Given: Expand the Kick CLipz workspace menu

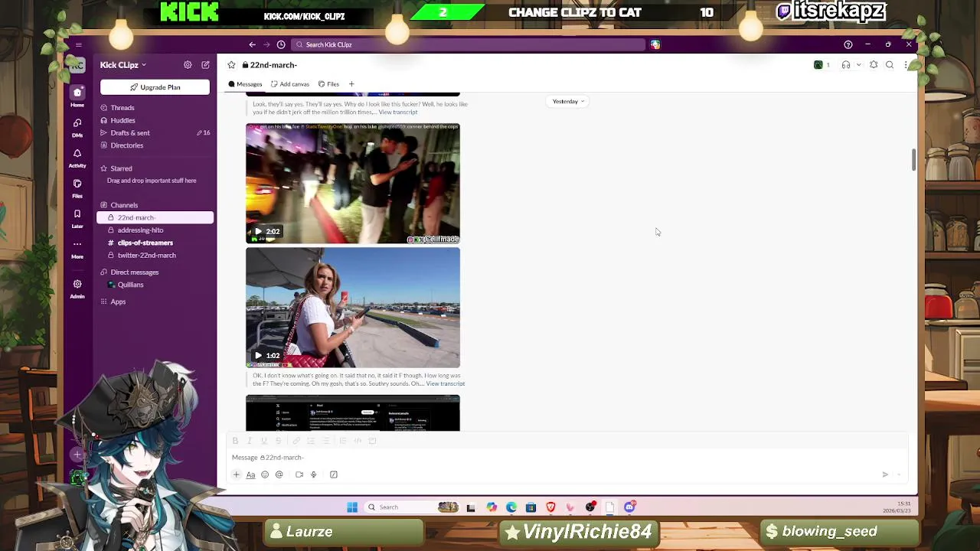Looking at the screenshot, I should [123, 65].
